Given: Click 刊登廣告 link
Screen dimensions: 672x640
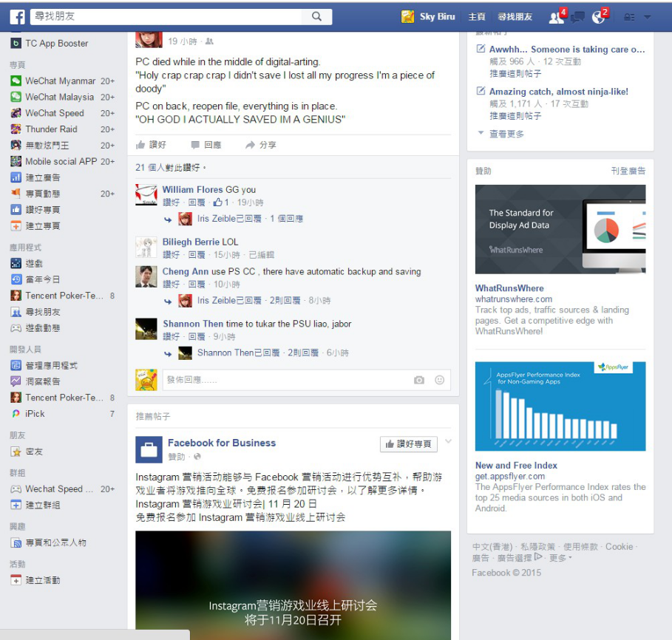Looking at the screenshot, I should [628, 171].
